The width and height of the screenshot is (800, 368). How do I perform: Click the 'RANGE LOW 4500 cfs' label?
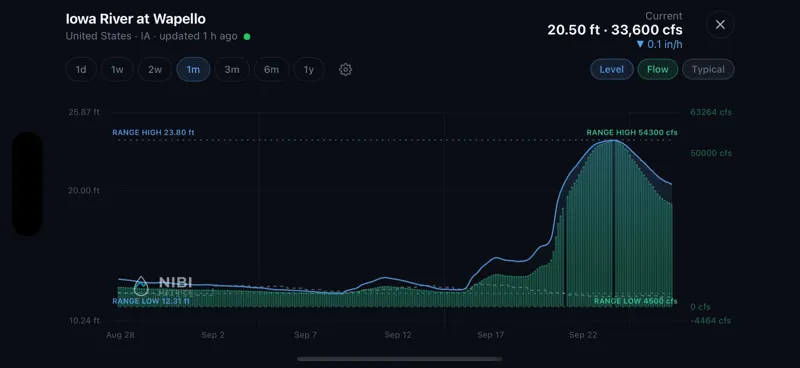coord(636,301)
